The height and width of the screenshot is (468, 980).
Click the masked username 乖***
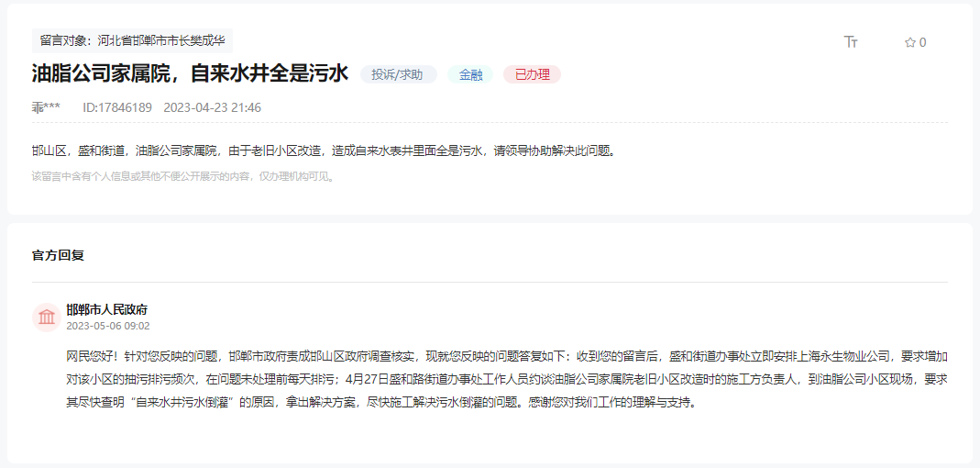click(46, 107)
